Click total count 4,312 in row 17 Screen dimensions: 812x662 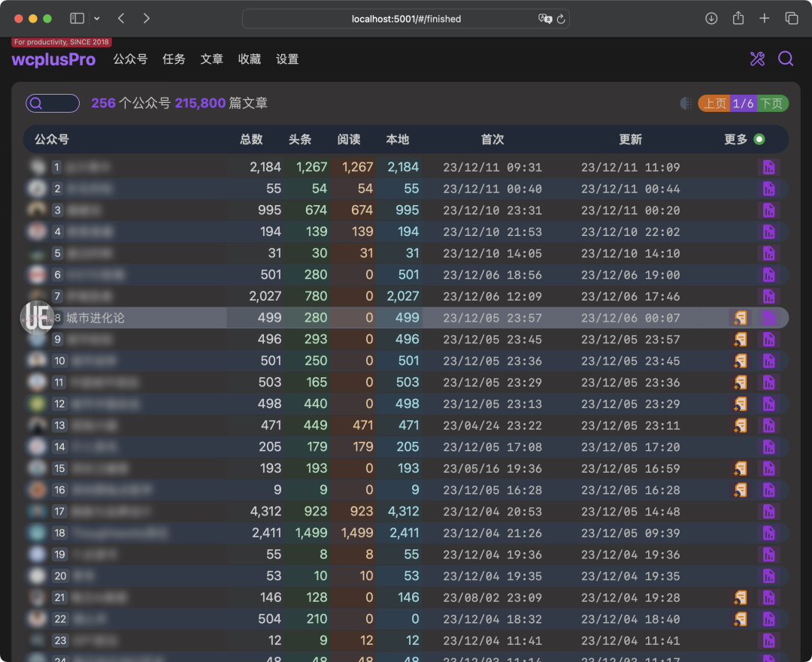[265, 512]
